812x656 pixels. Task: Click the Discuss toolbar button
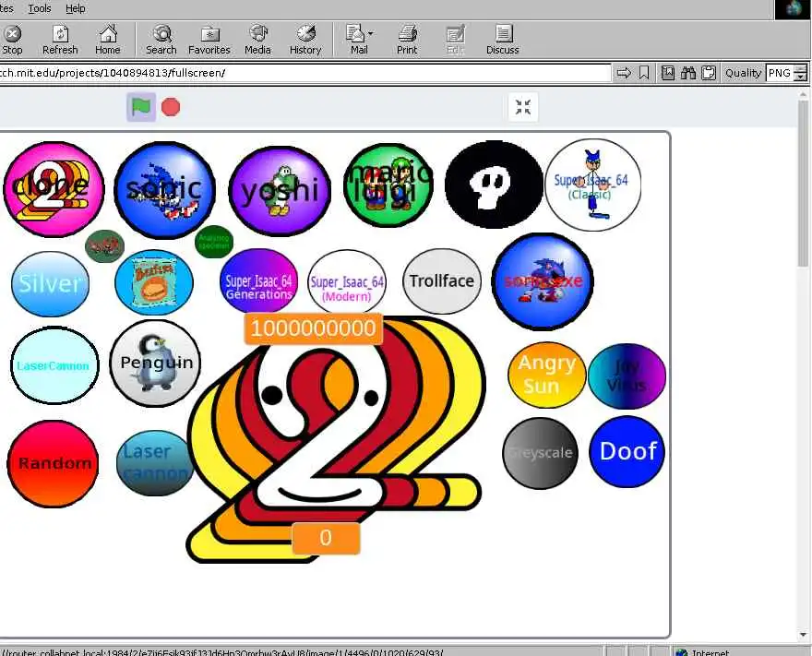pos(502,40)
